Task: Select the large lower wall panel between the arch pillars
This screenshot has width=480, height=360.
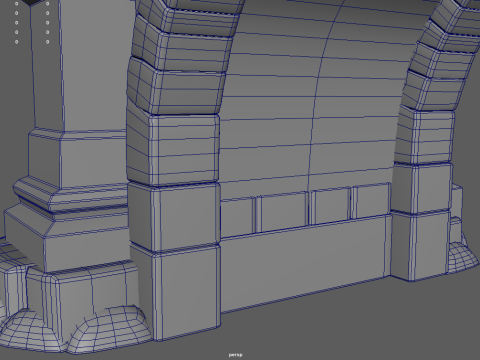Action: click(305, 263)
